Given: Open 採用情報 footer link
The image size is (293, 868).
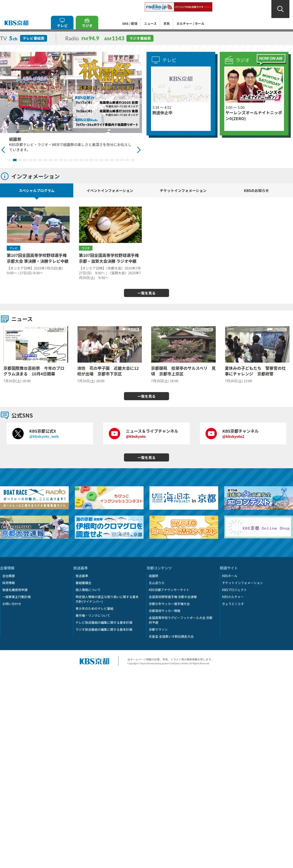Looking at the screenshot, I should click(x=9, y=583).
